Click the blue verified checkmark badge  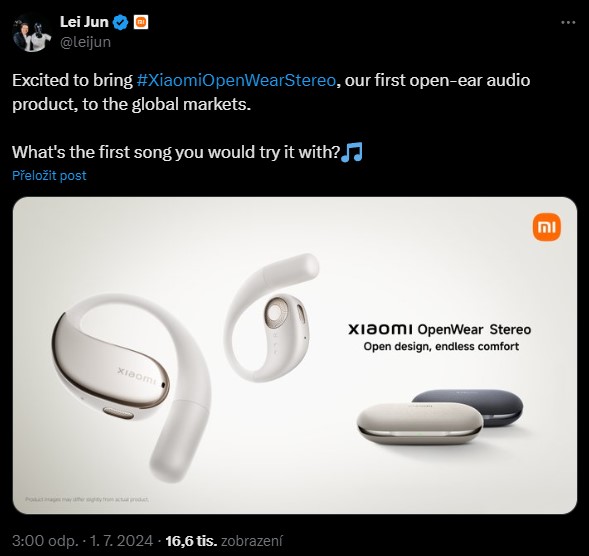[120, 23]
